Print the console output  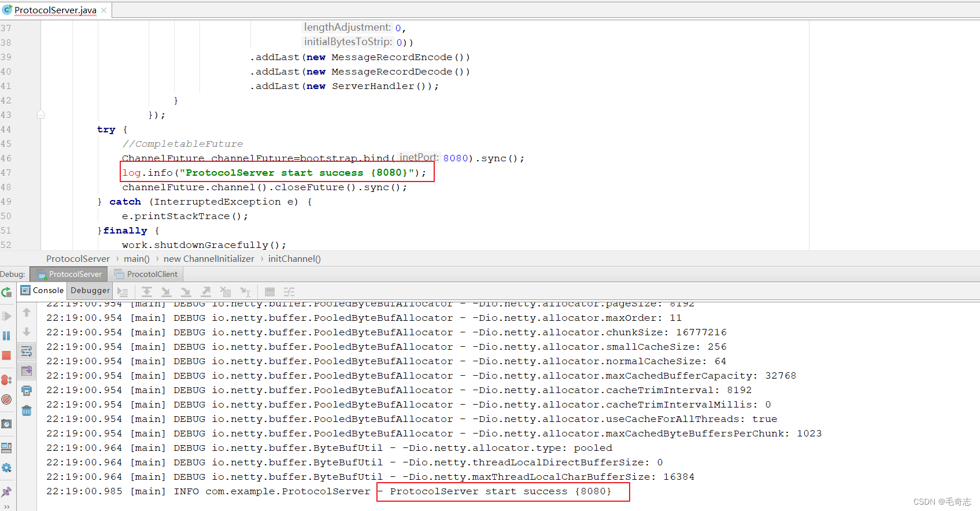pos(27,391)
